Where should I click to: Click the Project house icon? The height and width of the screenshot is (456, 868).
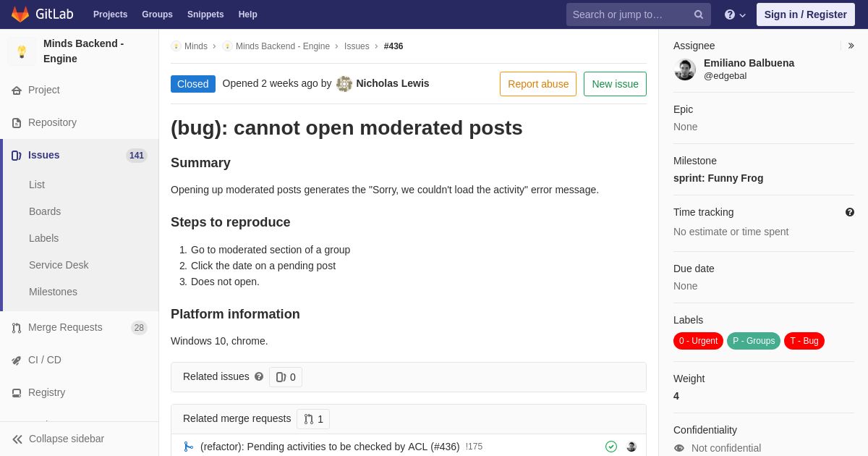[x=17, y=90]
